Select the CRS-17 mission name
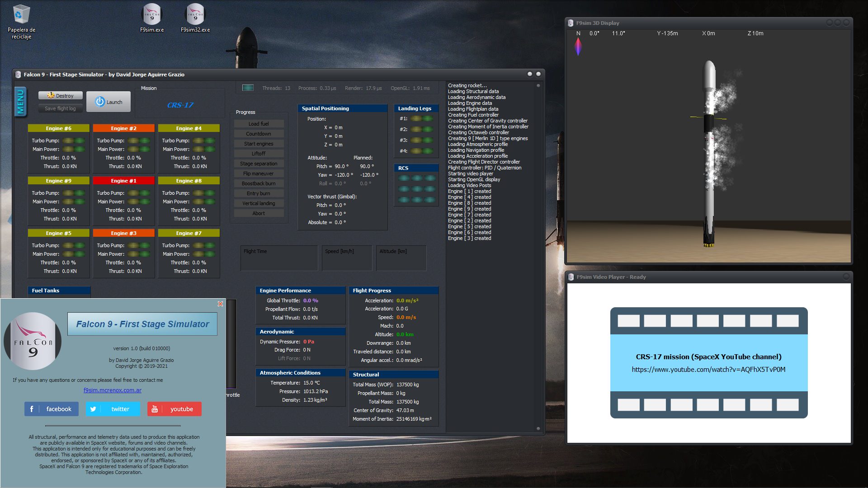 (180, 105)
